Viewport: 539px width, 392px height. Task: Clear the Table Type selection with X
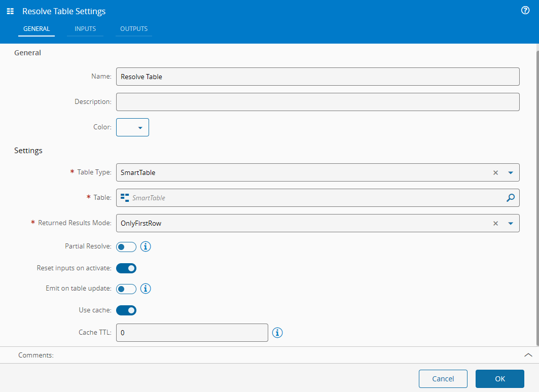pos(495,172)
